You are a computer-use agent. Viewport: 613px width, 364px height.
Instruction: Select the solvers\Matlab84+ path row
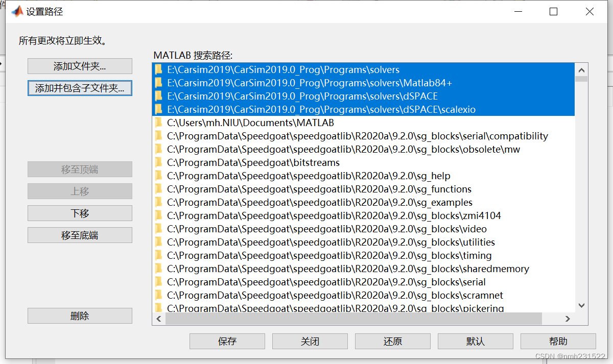coord(364,83)
